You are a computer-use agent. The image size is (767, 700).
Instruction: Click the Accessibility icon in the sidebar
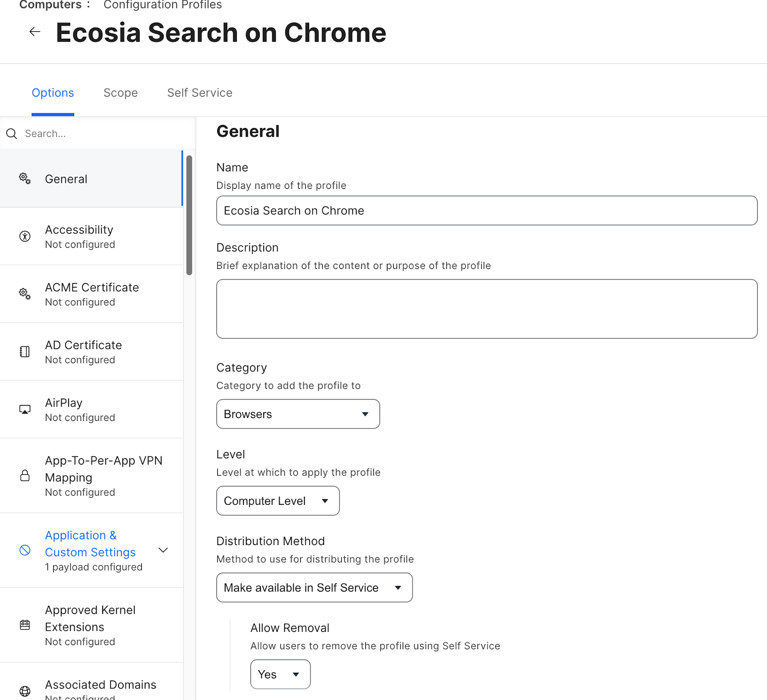pyautogui.click(x=25, y=236)
